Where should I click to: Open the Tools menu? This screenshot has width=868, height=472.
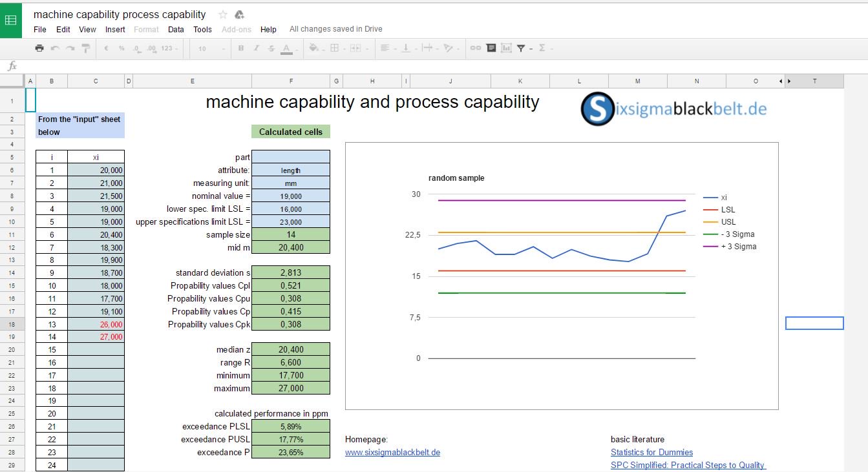(202, 29)
